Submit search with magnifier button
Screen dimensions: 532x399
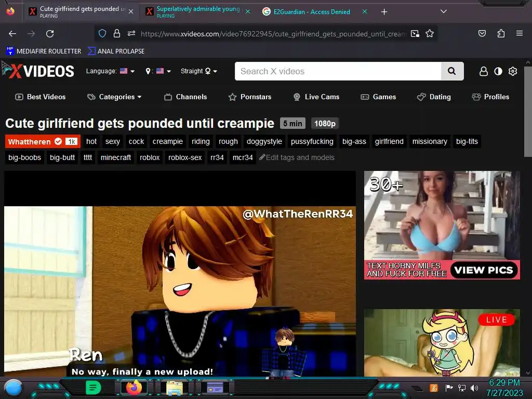452,71
